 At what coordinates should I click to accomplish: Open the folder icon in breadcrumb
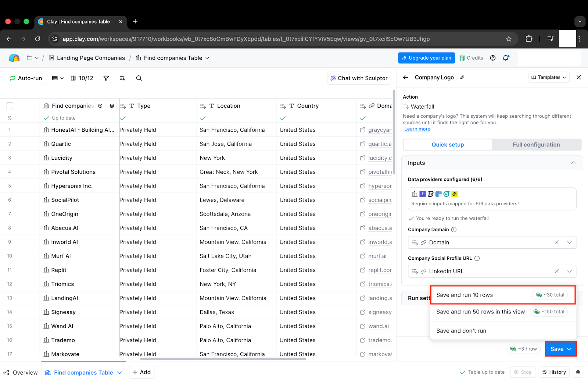29,58
